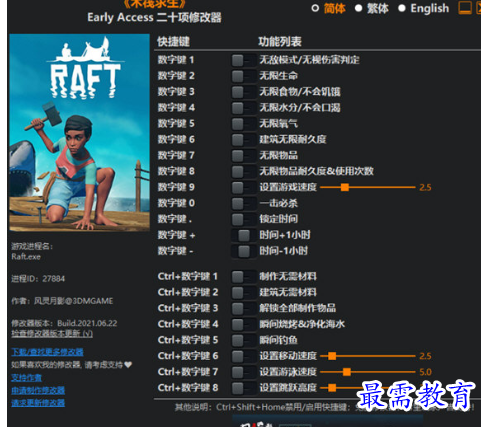Click the game speed value 2.5
Viewport: 481px width, 427px height.
point(425,187)
